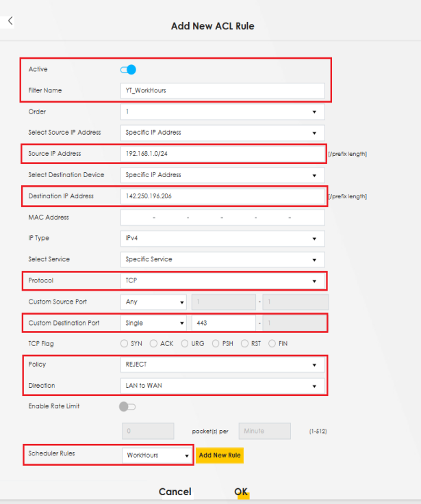
Task: Cancel the new ACL rule
Action: tap(175, 492)
